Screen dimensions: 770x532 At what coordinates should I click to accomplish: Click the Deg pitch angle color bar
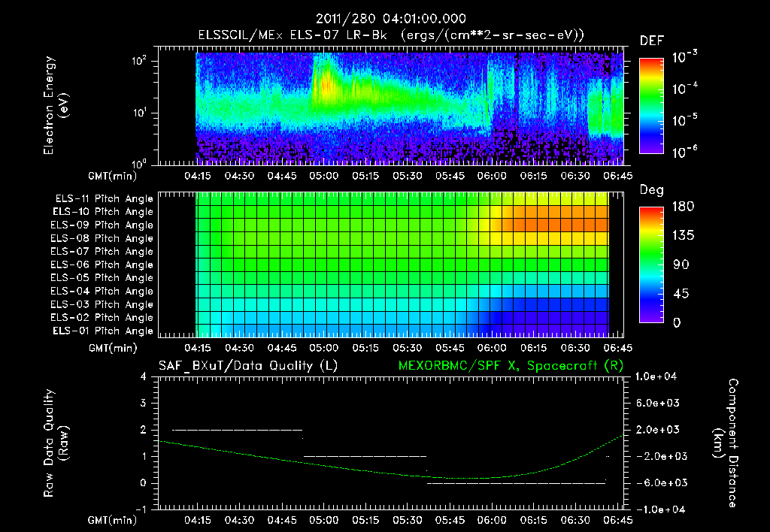[x=651, y=264]
